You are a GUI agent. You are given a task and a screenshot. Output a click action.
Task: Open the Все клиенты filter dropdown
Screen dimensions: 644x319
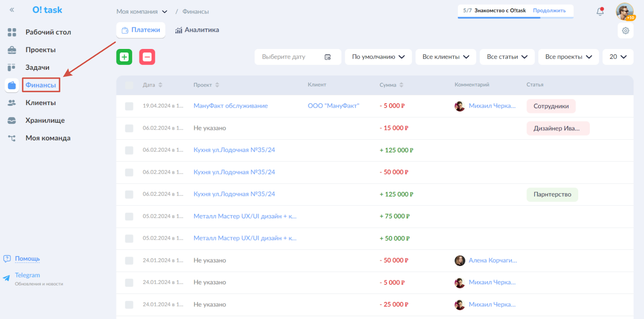coord(446,57)
